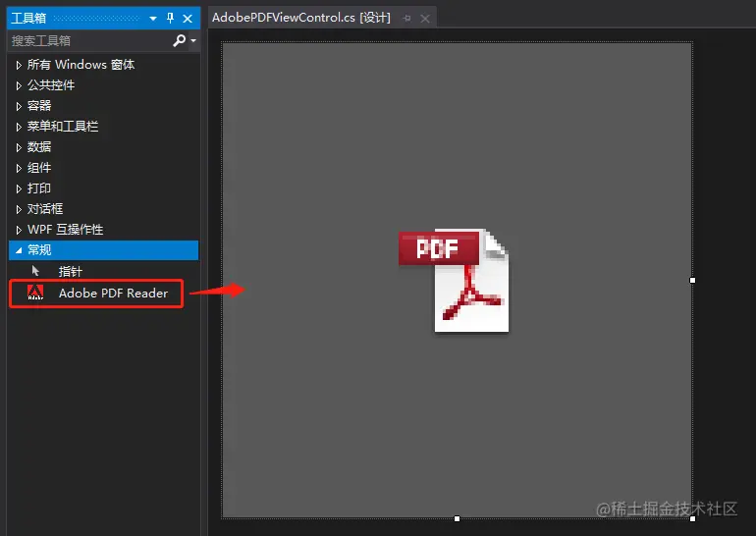Select the 对话框 label
756x536 pixels.
45,209
